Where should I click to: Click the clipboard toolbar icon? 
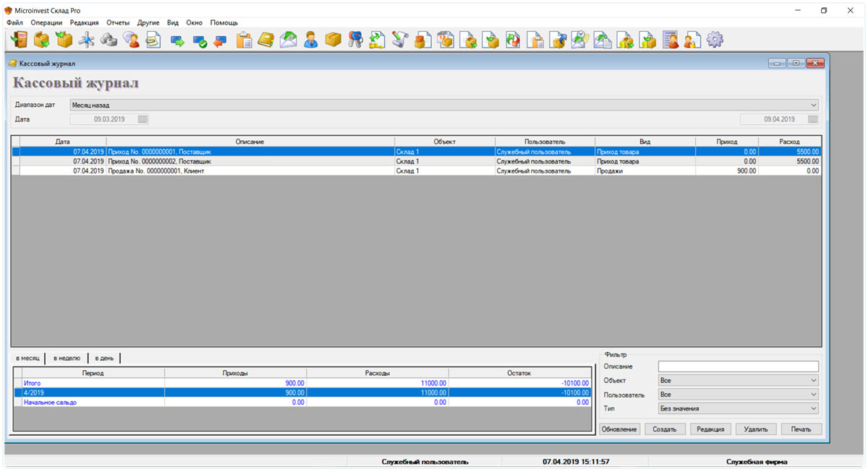pos(244,40)
